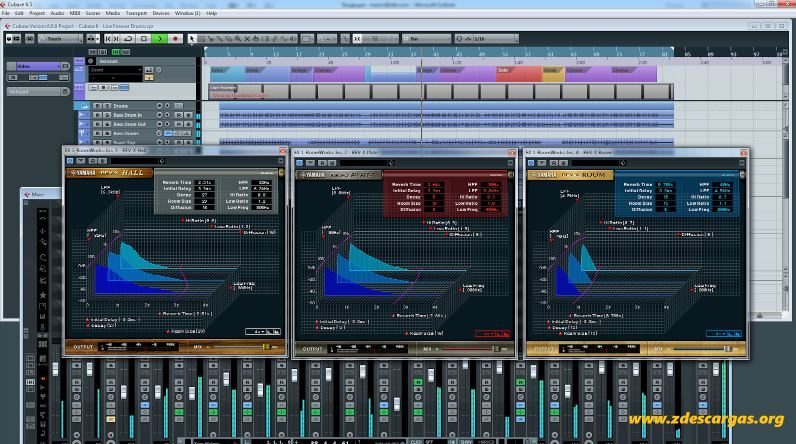Solo the Bass Drum In track

click(x=107, y=115)
